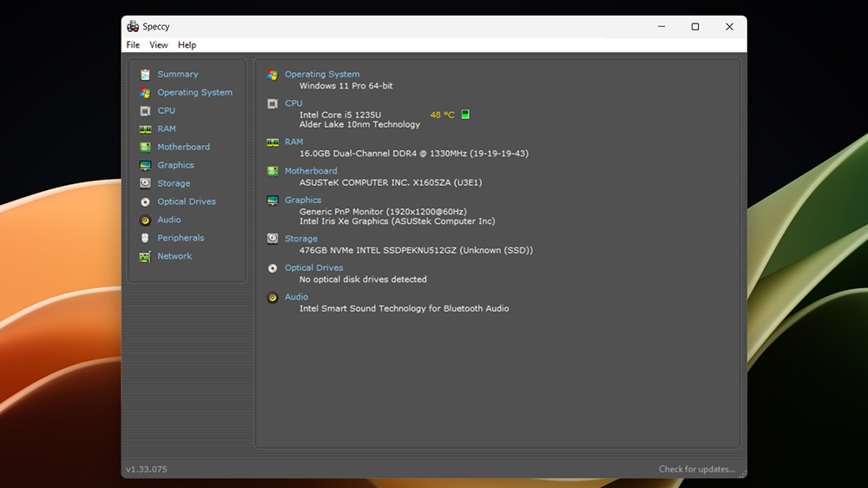868x488 pixels.
Task: View Storage section from sidebar
Action: coord(174,183)
